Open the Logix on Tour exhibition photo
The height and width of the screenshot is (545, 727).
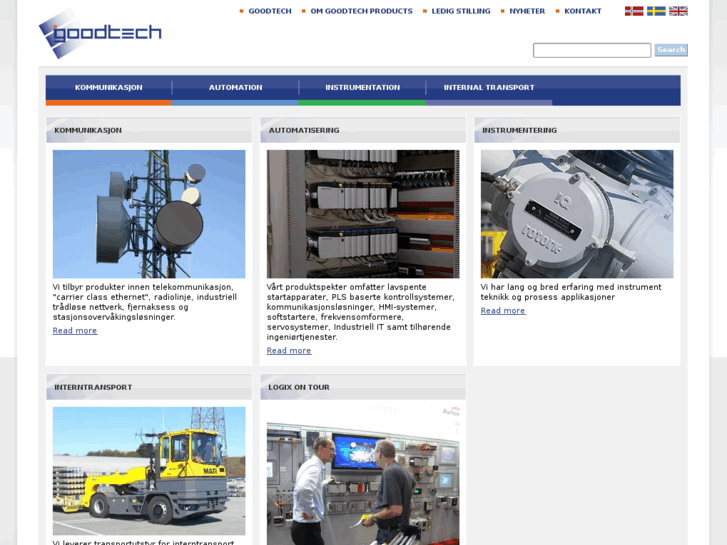pyautogui.click(x=363, y=476)
